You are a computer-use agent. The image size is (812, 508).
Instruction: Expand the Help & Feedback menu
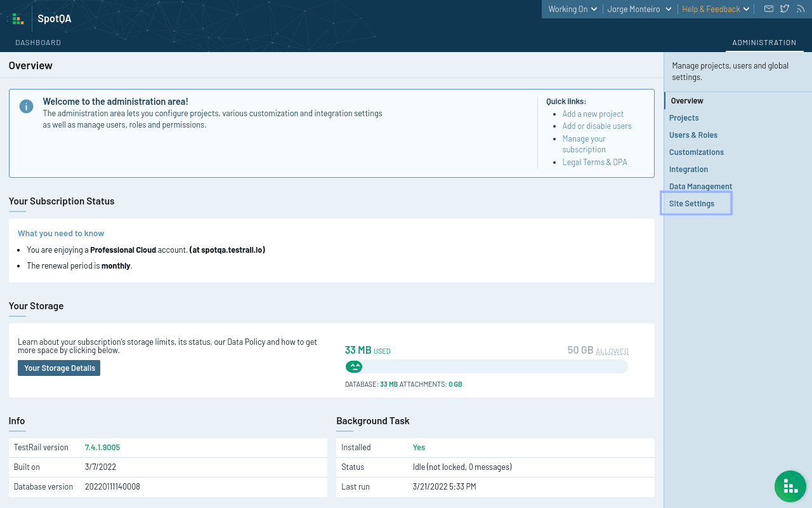pos(716,9)
